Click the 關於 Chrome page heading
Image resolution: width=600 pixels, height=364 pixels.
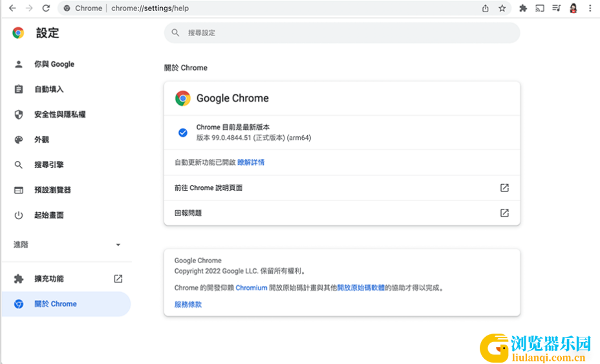coord(186,68)
